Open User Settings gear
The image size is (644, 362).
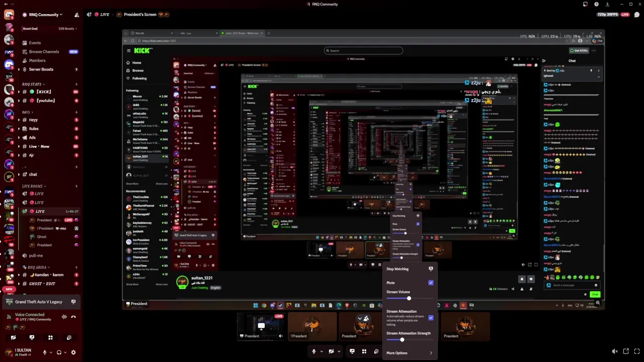point(73,352)
